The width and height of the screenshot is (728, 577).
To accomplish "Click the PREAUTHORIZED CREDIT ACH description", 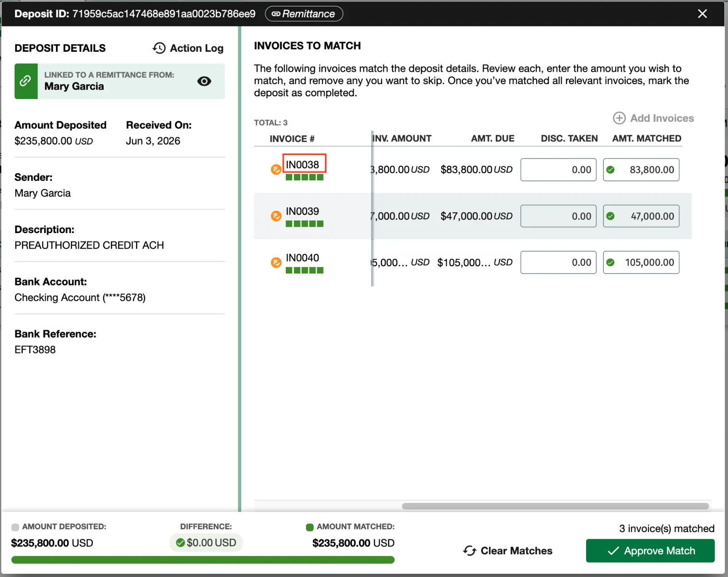I will coord(89,245).
